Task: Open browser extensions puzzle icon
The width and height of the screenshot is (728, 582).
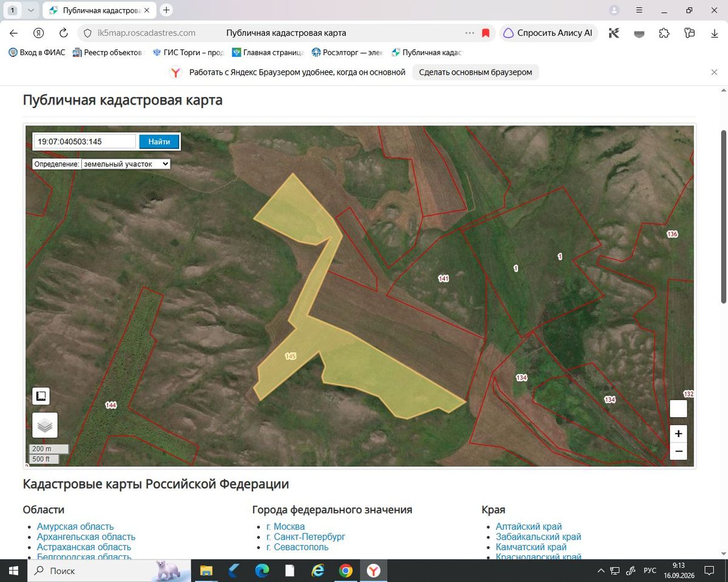Action: (664, 33)
